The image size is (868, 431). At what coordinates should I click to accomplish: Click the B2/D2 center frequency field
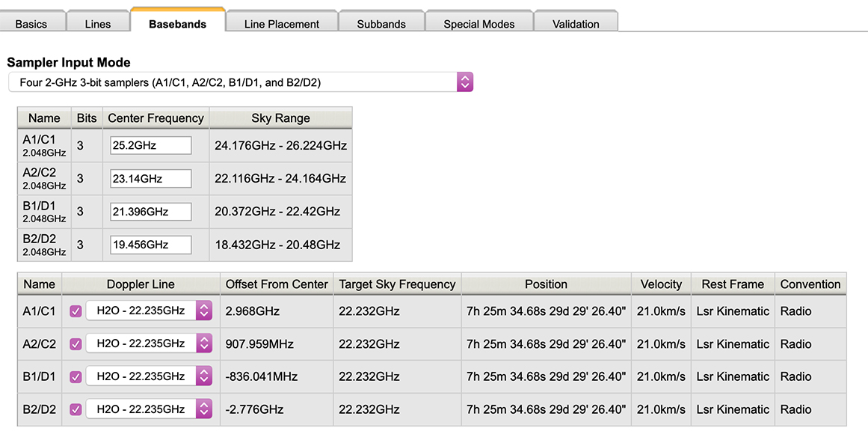[x=150, y=245]
